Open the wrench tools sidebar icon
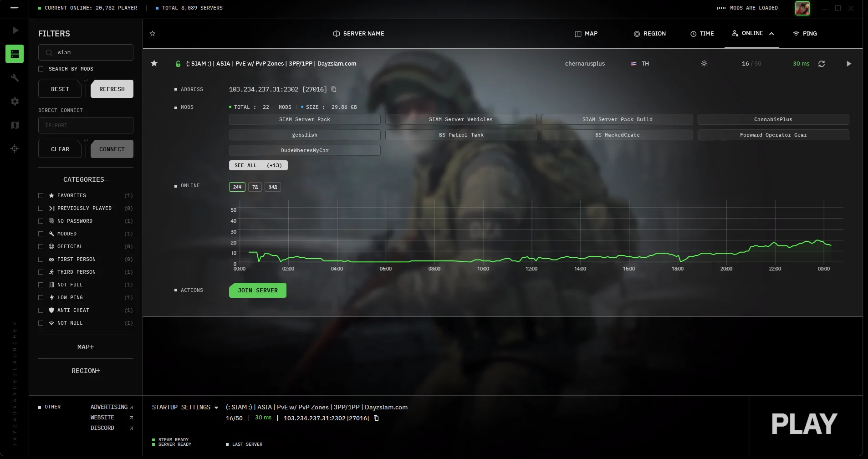Viewport: 868px width, 459px height. (x=15, y=77)
